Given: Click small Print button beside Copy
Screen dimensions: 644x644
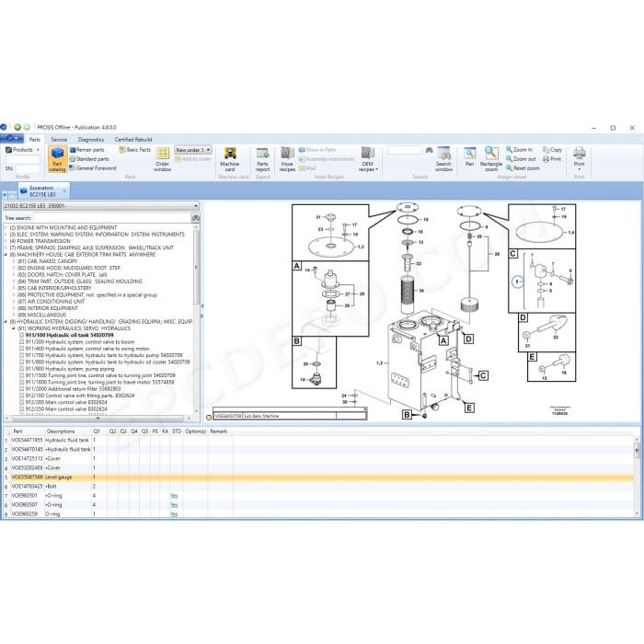Looking at the screenshot, I should coord(552,159).
